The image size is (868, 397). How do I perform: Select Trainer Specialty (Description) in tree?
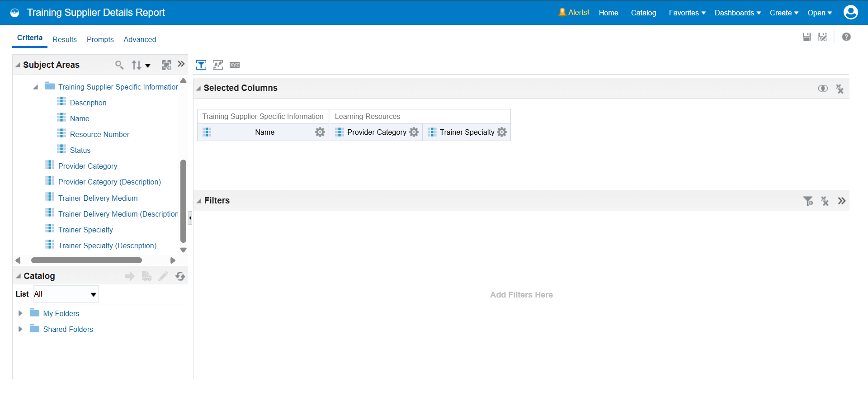[x=107, y=246]
